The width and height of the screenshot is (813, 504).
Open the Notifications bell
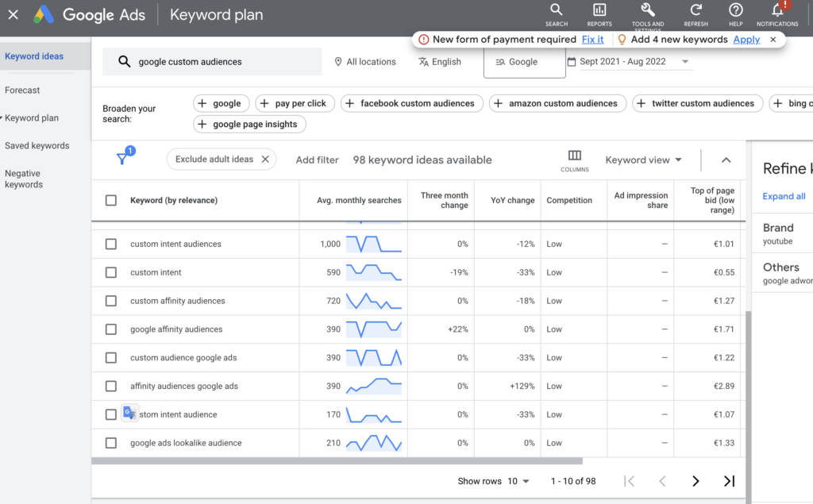776,11
